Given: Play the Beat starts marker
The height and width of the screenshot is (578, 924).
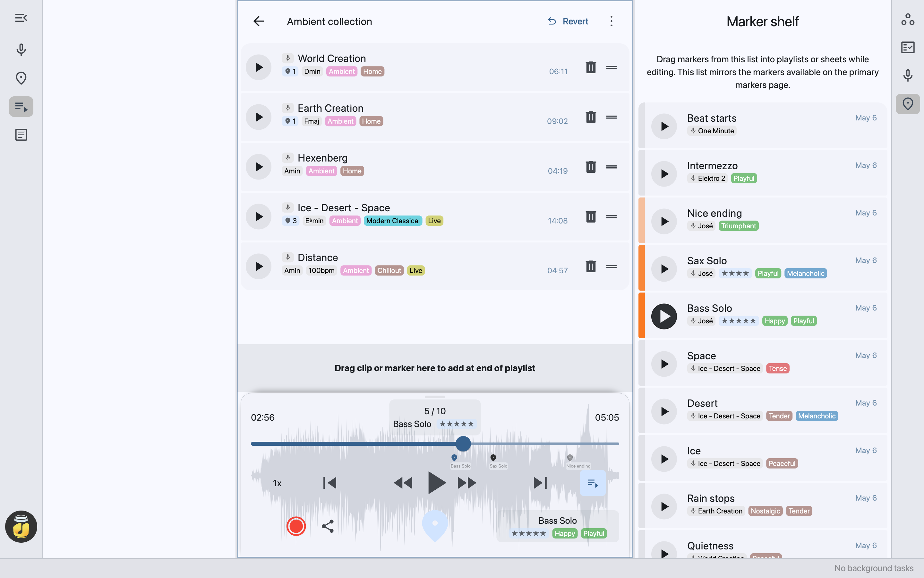Looking at the screenshot, I should tap(664, 126).
